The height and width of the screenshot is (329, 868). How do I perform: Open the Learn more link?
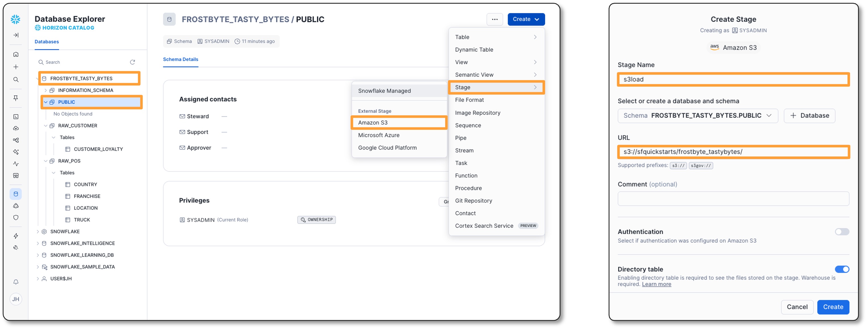tap(656, 284)
